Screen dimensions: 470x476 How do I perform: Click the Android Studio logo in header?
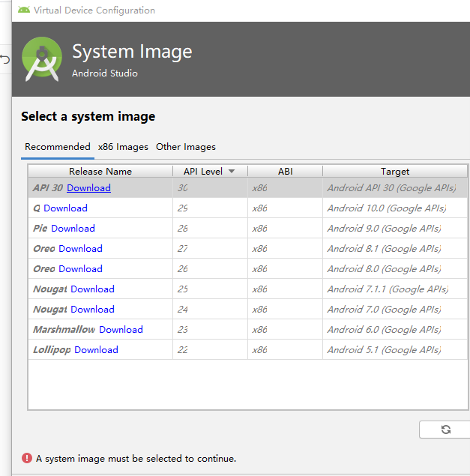click(42, 59)
